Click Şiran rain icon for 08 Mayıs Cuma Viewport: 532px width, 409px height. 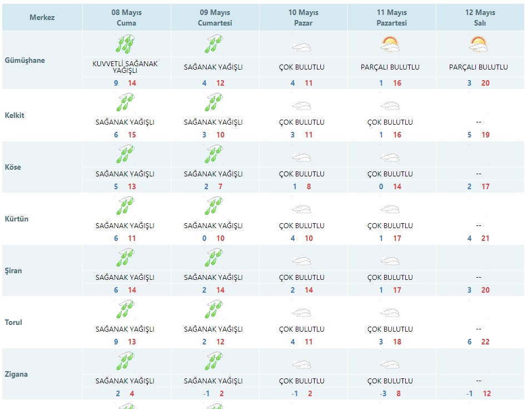(126, 258)
